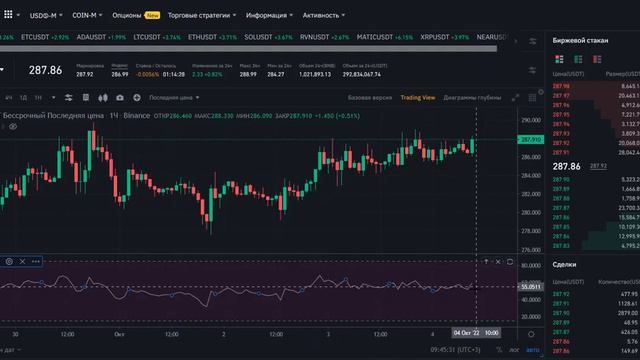
Task: Open RSI indicator more options dots
Action: [36, 262]
